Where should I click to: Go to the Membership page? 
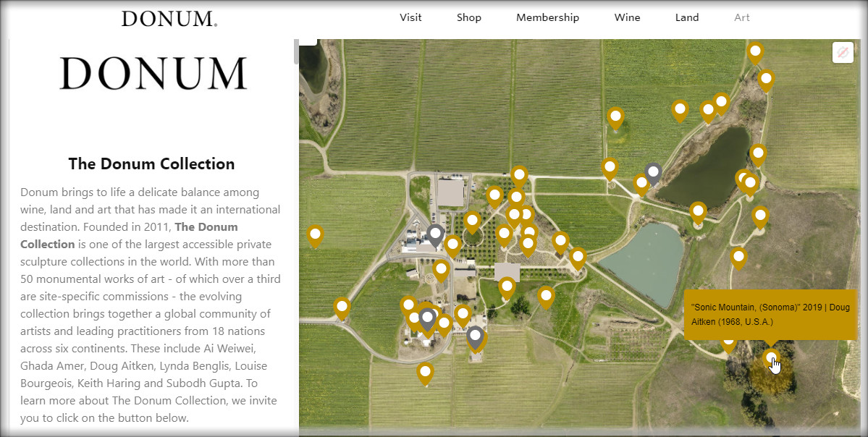(x=547, y=17)
